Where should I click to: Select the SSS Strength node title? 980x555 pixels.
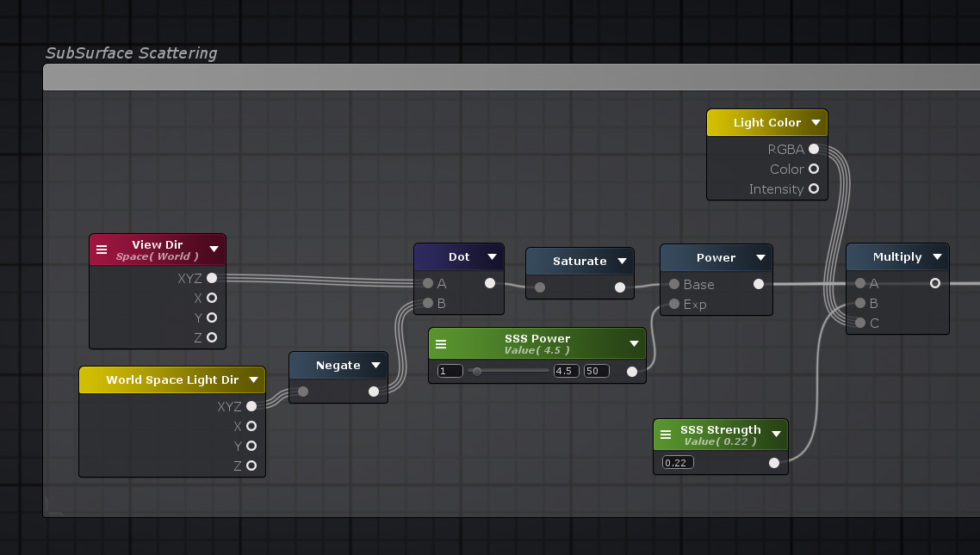pos(721,429)
